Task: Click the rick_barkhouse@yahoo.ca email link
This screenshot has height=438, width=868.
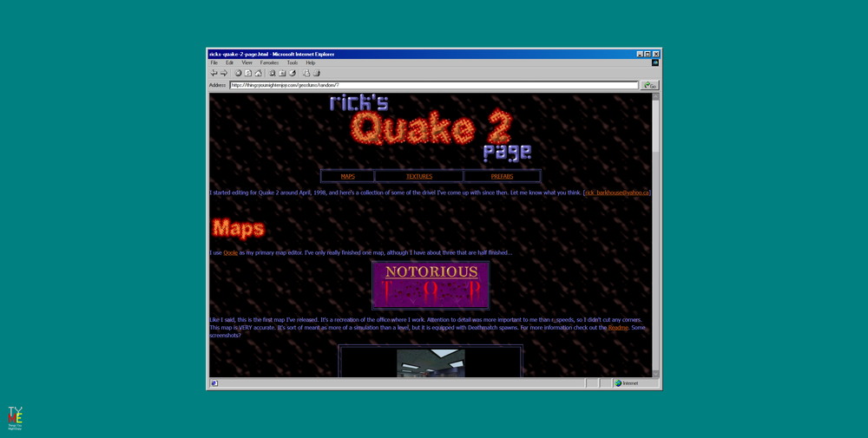Action: pos(616,193)
